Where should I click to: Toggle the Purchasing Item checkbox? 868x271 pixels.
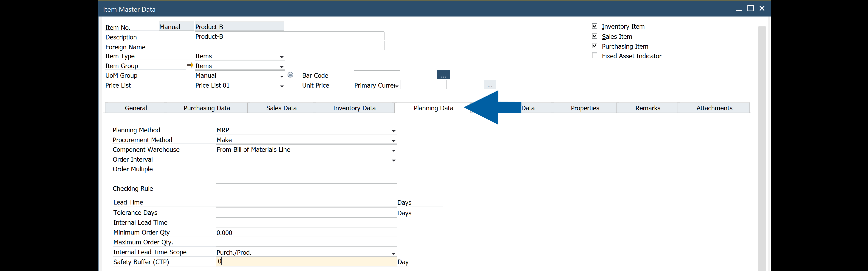tap(594, 46)
